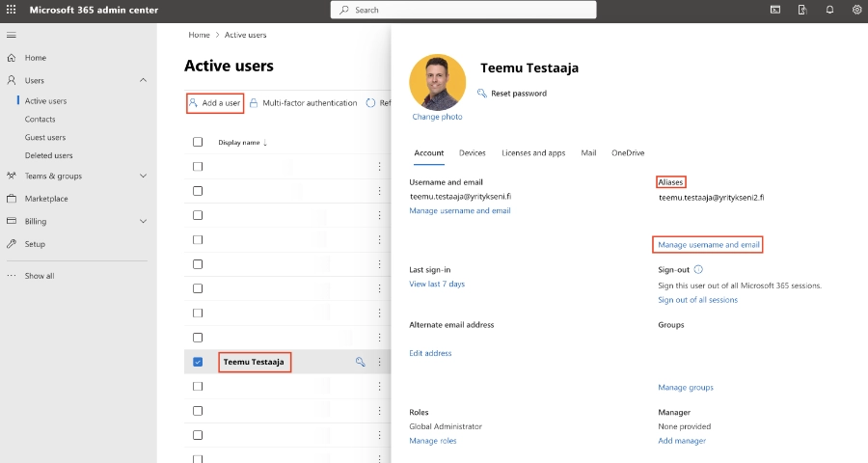Collapse the Users section chevron

143,80
